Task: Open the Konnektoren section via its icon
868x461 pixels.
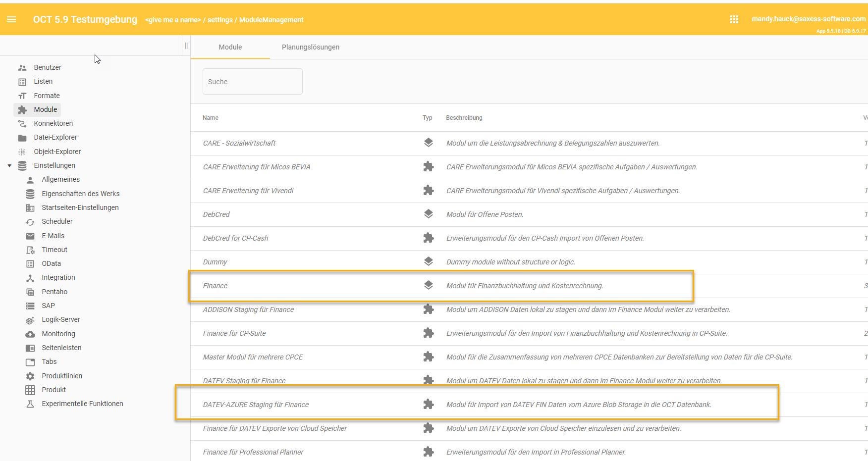Action: coord(22,123)
